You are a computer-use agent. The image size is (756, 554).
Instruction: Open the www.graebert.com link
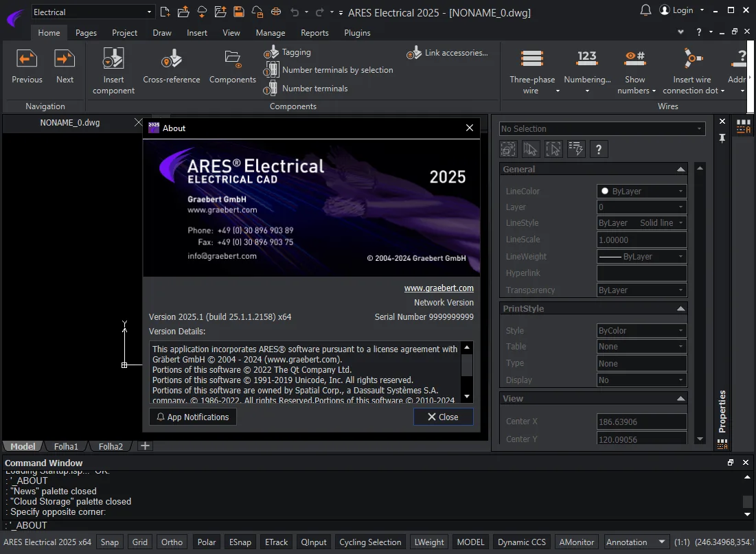click(x=439, y=288)
